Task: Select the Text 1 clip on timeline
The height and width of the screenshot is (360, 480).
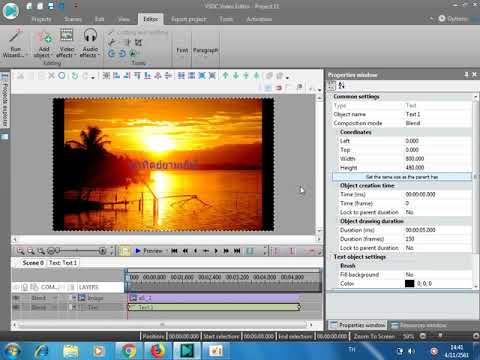Action: [x=214, y=307]
